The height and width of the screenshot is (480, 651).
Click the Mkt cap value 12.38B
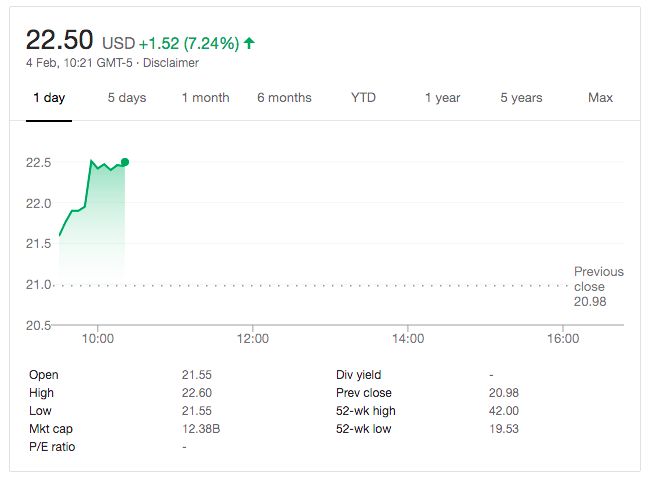click(200, 429)
